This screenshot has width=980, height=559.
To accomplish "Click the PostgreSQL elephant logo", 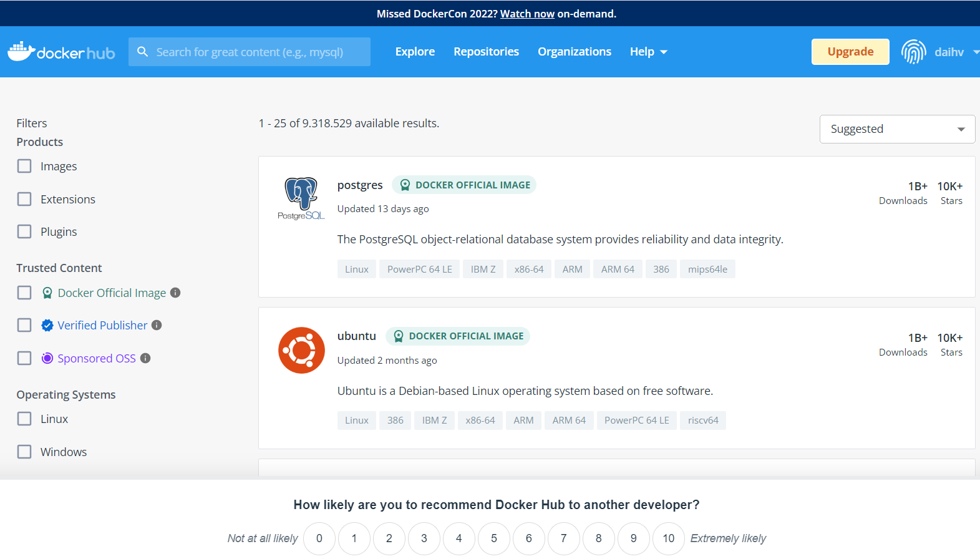I will (x=301, y=198).
